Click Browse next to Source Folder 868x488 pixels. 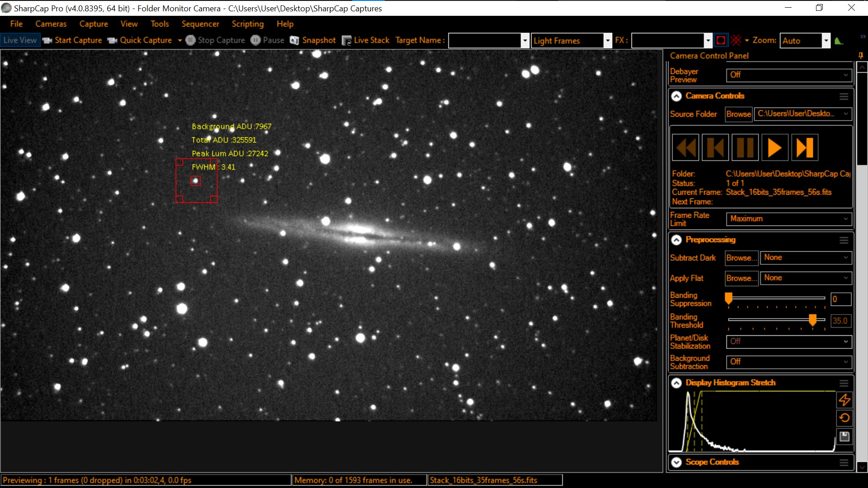point(739,114)
